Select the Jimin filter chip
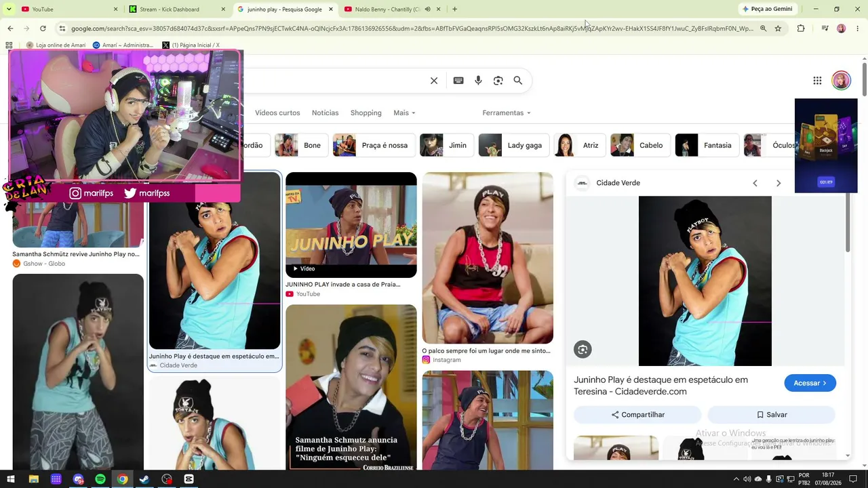 click(x=446, y=145)
